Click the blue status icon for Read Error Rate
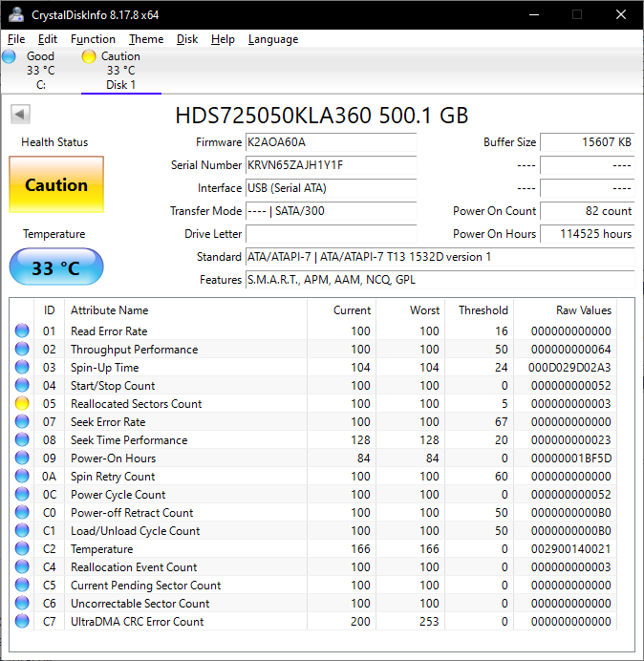644x661 pixels. (22, 331)
